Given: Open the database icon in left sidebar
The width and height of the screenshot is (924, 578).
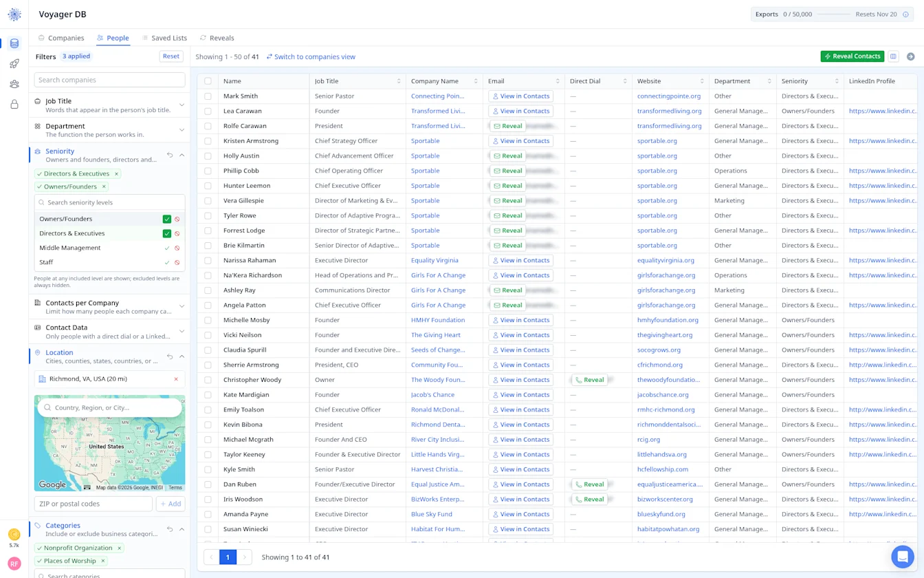Looking at the screenshot, I should pos(14,43).
